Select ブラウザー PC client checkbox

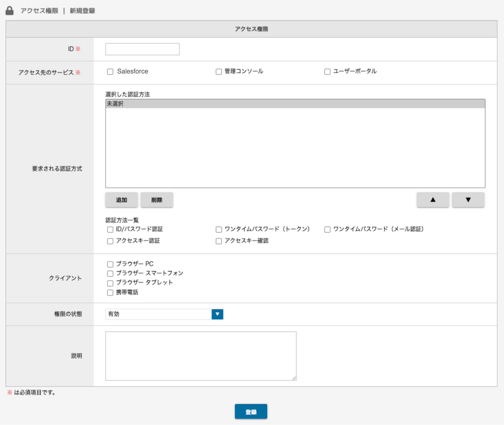coord(110,264)
